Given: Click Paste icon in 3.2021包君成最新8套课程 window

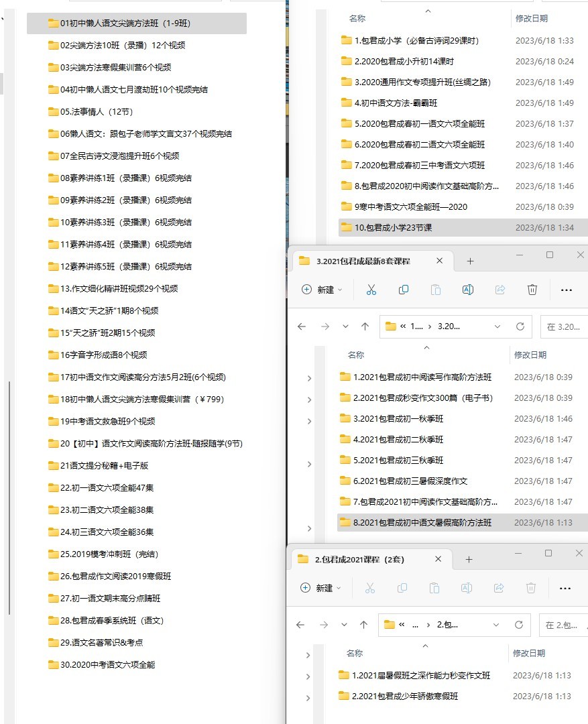Looking at the screenshot, I should click(435, 290).
